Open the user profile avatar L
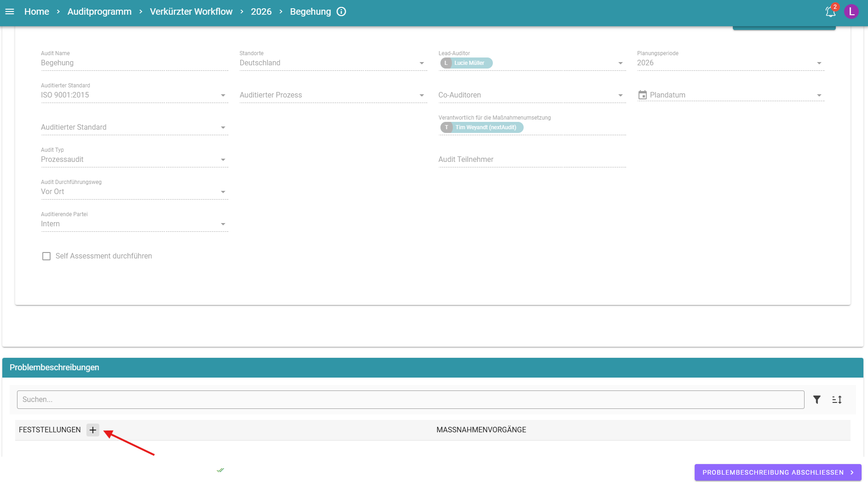The image size is (868, 482). point(851,11)
